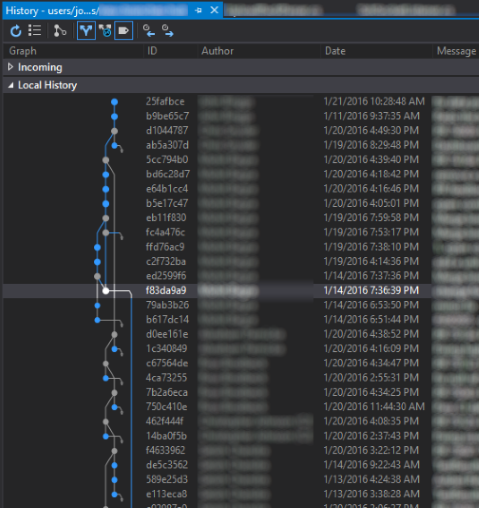Image resolution: width=479 pixels, height=508 pixels.
Task: Toggle the show remote branches button
Action: pos(105,31)
